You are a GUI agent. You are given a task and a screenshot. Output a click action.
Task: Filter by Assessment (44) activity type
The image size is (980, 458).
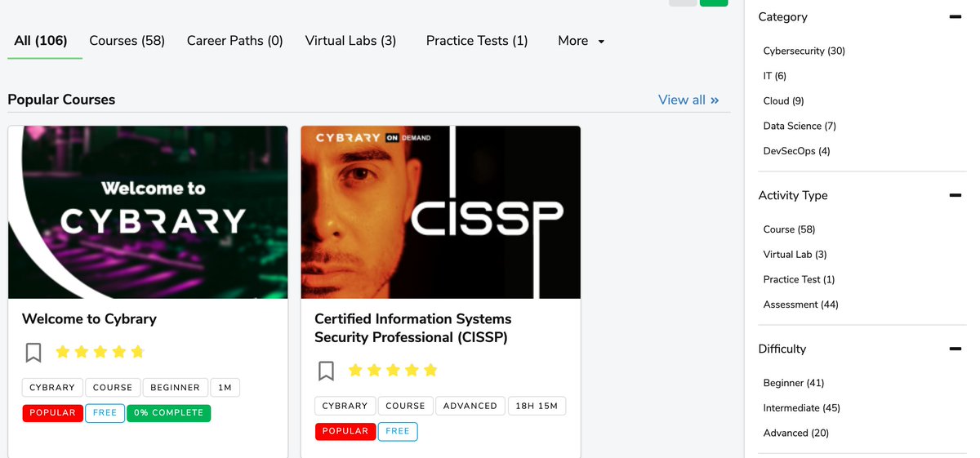coord(801,305)
